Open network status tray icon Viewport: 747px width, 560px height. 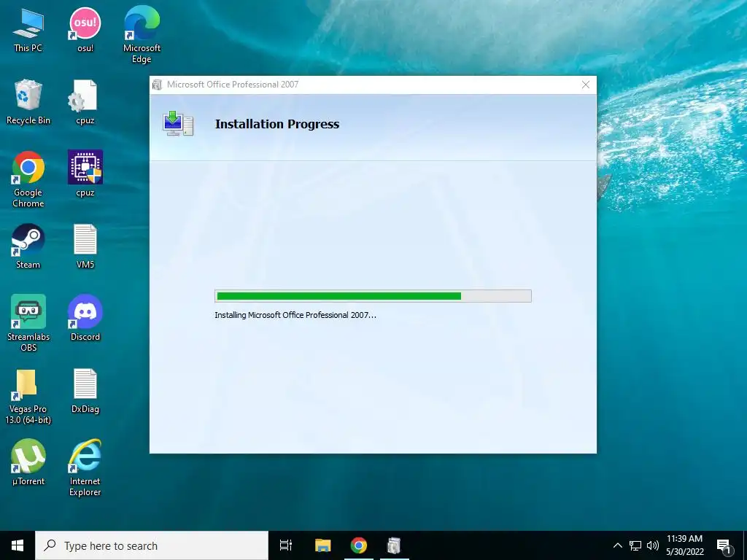635,545
